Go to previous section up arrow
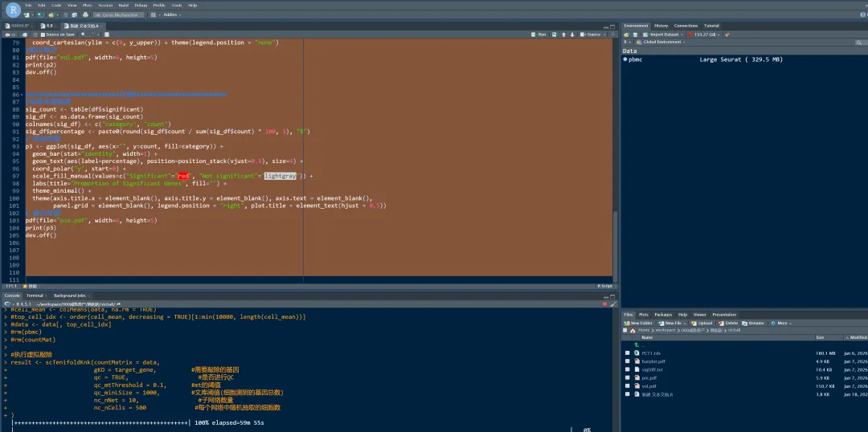The height and width of the screenshot is (432, 868). click(563, 35)
